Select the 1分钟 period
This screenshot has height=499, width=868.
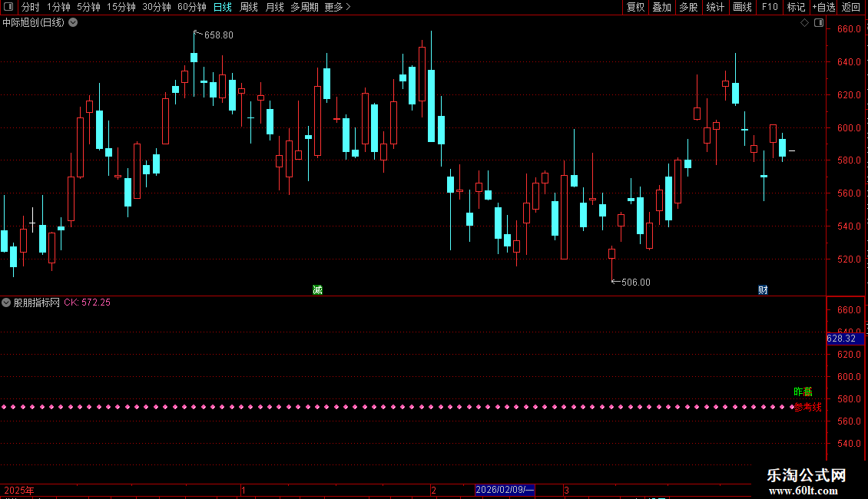click(x=58, y=7)
